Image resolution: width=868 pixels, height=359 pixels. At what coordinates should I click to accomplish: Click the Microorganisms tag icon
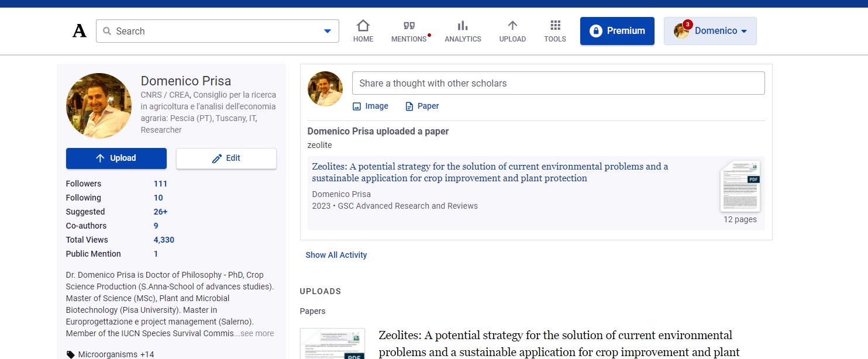(71, 354)
